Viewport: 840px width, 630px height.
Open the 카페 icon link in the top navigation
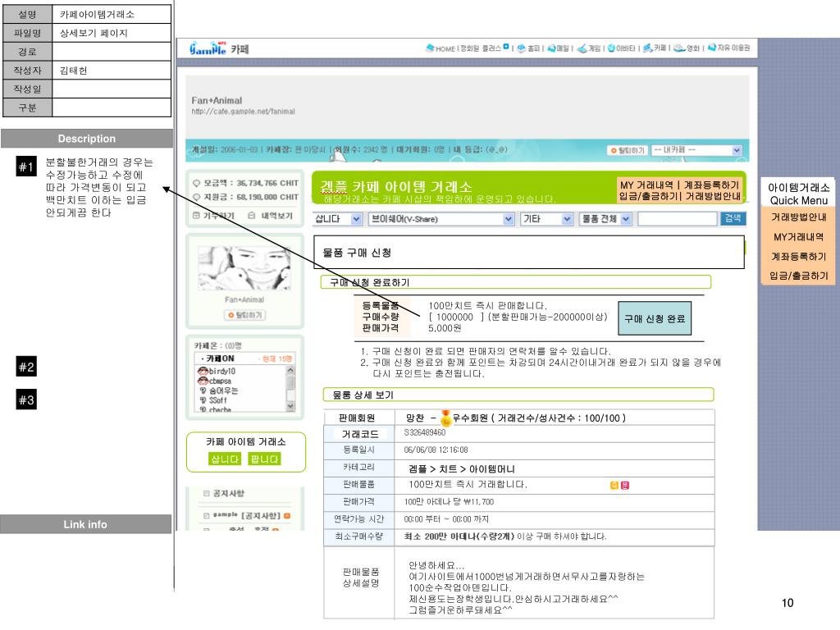point(655,48)
